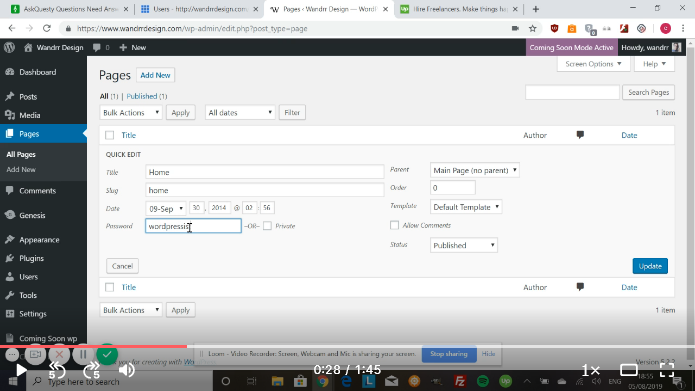The width and height of the screenshot is (695, 391).
Task: Expand Screen Options panel
Action: [x=593, y=64]
